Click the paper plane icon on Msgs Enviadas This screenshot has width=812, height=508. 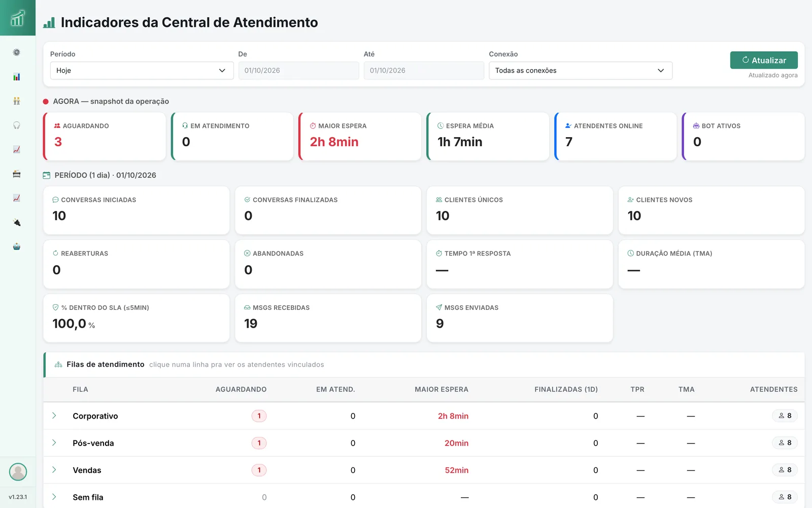[x=439, y=307]
